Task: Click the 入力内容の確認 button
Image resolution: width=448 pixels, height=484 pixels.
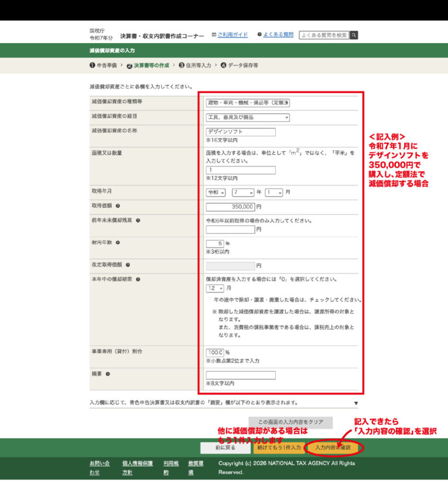Action: click(x=333, y=447)
